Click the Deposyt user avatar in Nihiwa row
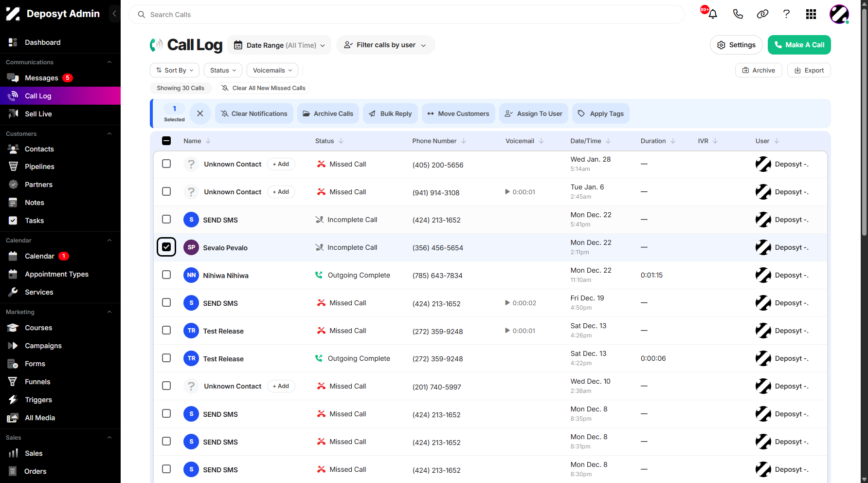This screenshot has height=483, width=868. (x=763, y=275)
